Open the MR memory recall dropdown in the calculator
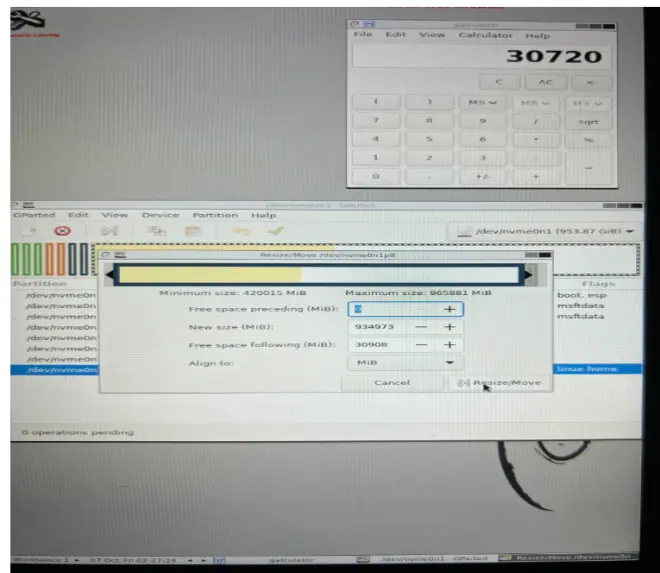 tap(535, 103)
